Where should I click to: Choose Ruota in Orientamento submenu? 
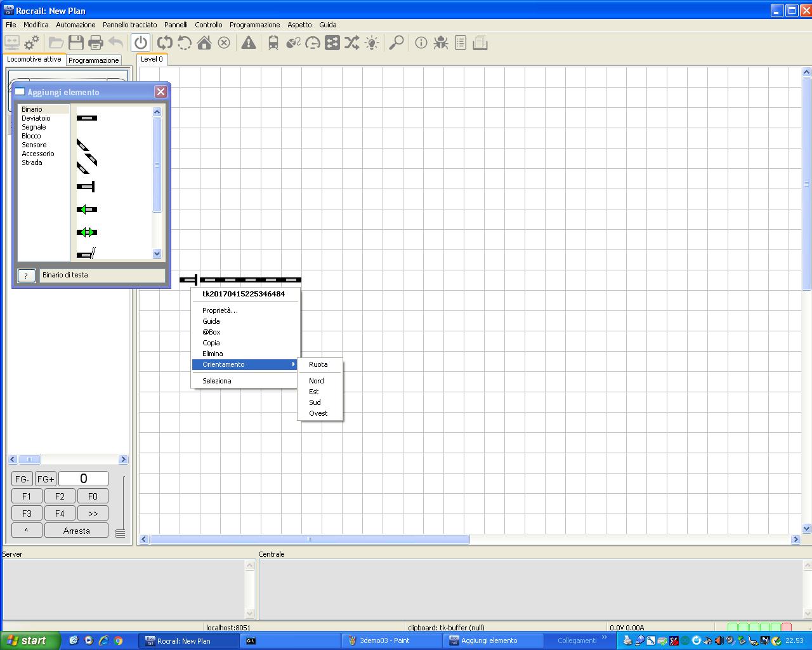click(320, 364)
